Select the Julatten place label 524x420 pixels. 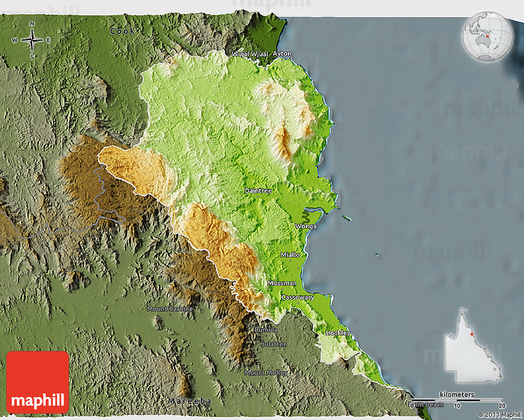tap(273, 344)
